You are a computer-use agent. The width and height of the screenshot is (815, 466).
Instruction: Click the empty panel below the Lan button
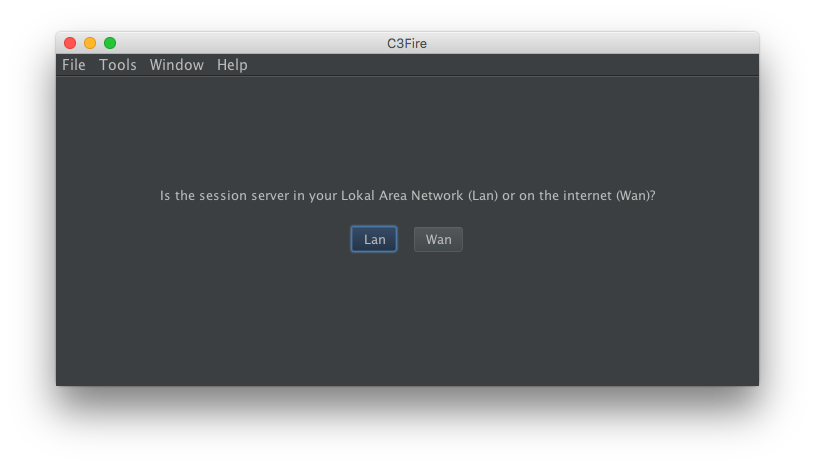point(374,310)
